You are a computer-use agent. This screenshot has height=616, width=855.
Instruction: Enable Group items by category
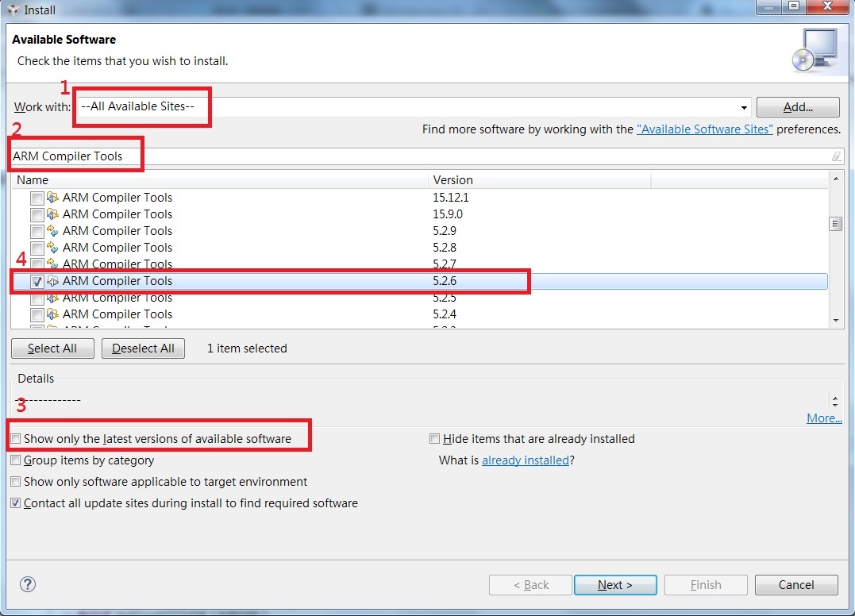point(16,460)
